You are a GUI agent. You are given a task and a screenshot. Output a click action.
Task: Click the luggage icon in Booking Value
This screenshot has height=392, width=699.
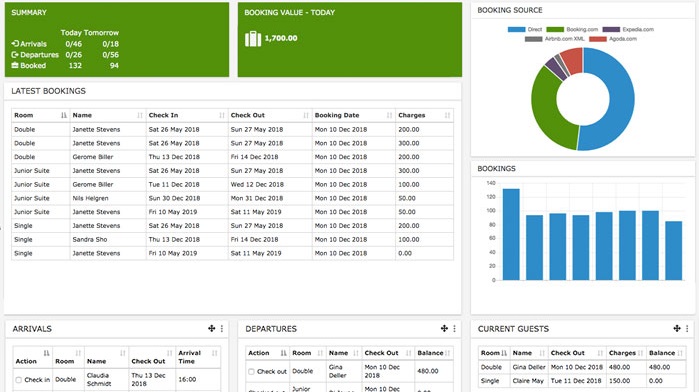pos(253,39)
